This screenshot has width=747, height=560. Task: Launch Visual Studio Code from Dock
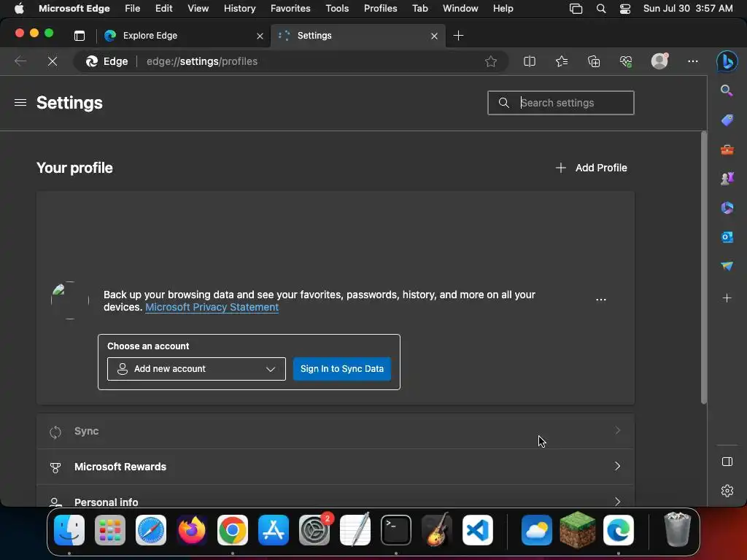click(x=478, y=530)
